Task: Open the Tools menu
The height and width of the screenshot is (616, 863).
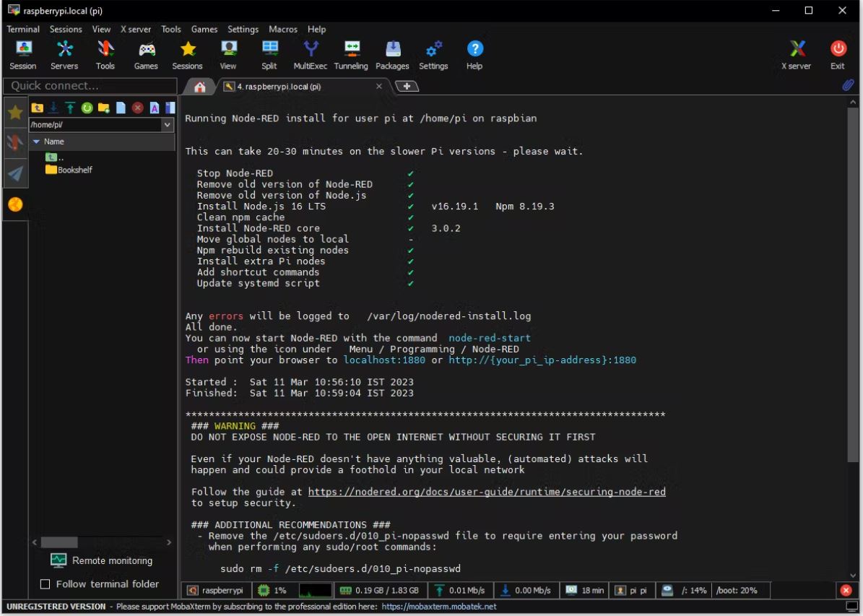Action: 171,29
